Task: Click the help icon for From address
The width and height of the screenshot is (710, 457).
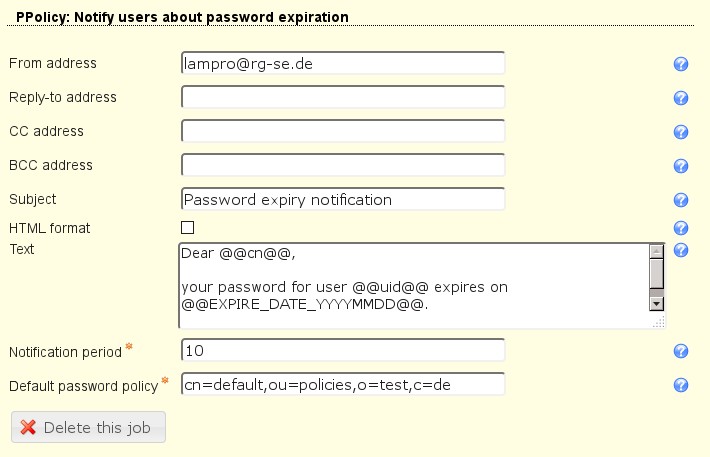Action: [x=681, y=64]
